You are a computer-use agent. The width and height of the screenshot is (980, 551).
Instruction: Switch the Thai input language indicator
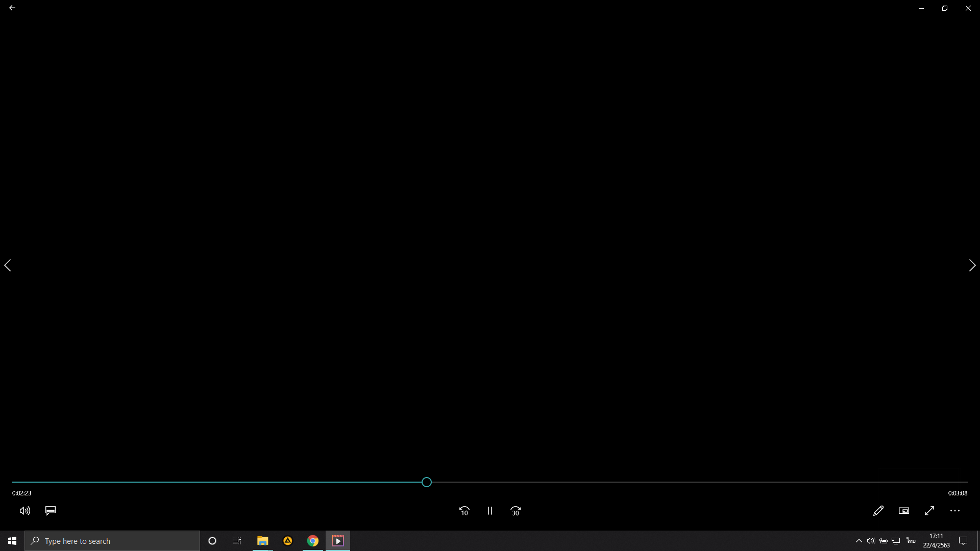[911, 541]
